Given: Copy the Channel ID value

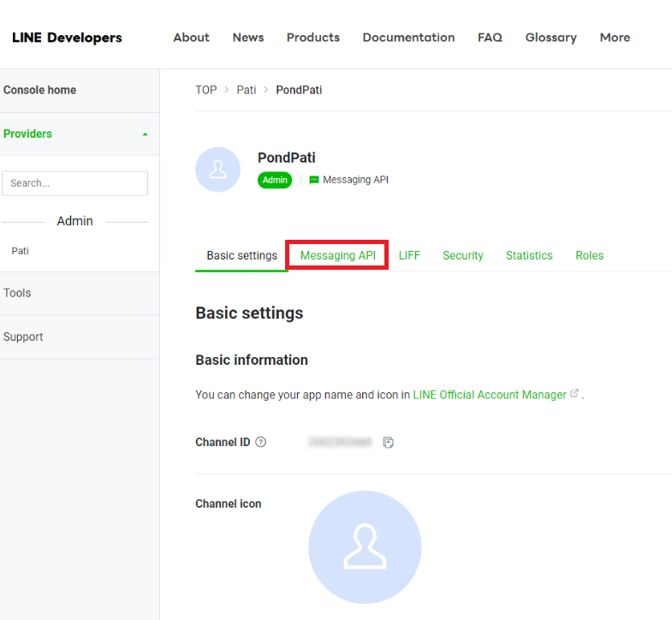Looking at the screenshot, I should click(x=389, y=443).
